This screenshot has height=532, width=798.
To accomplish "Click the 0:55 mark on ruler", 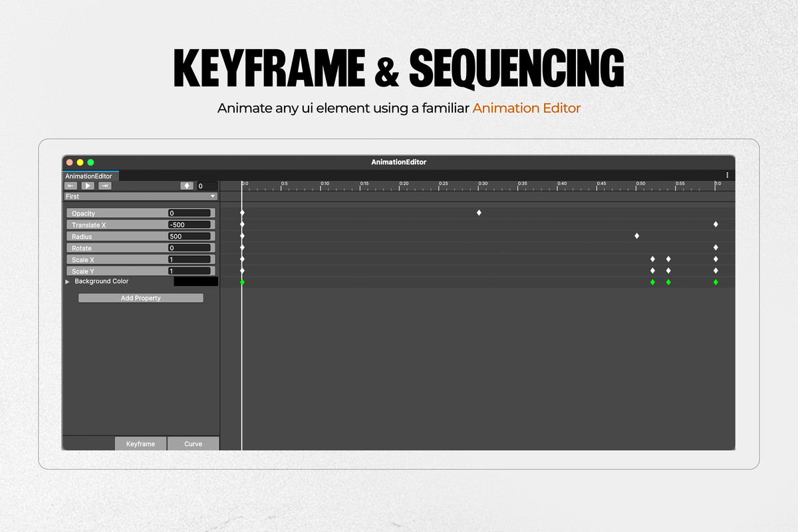I will coord(680,184).
